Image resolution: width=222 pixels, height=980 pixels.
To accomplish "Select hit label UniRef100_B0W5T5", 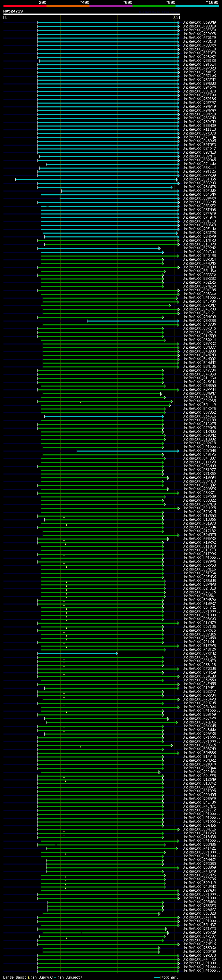I will tap(199, 535).
